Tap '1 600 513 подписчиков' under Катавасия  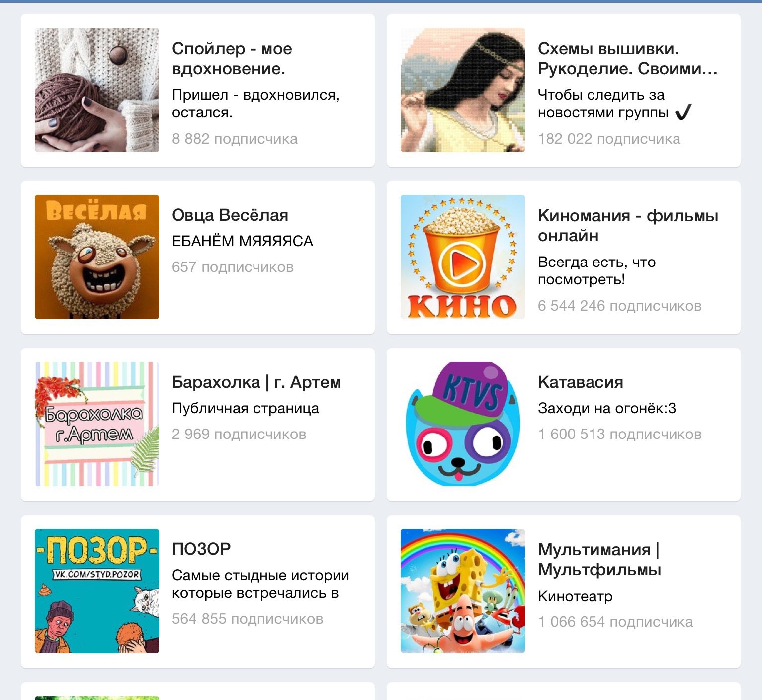[x=620, y=434]
